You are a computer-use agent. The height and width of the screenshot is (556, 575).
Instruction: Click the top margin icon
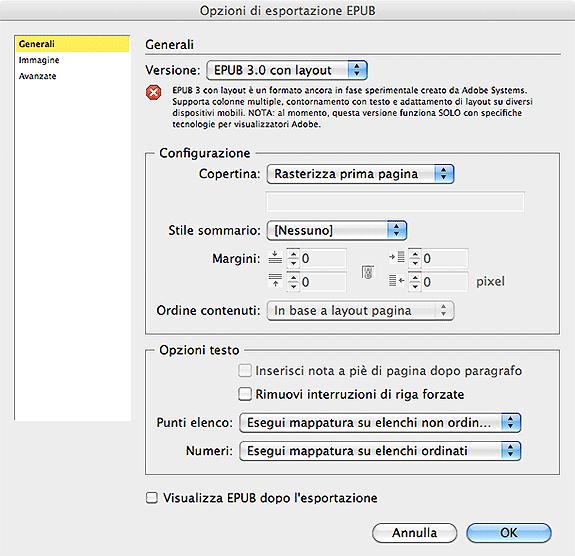275,258
